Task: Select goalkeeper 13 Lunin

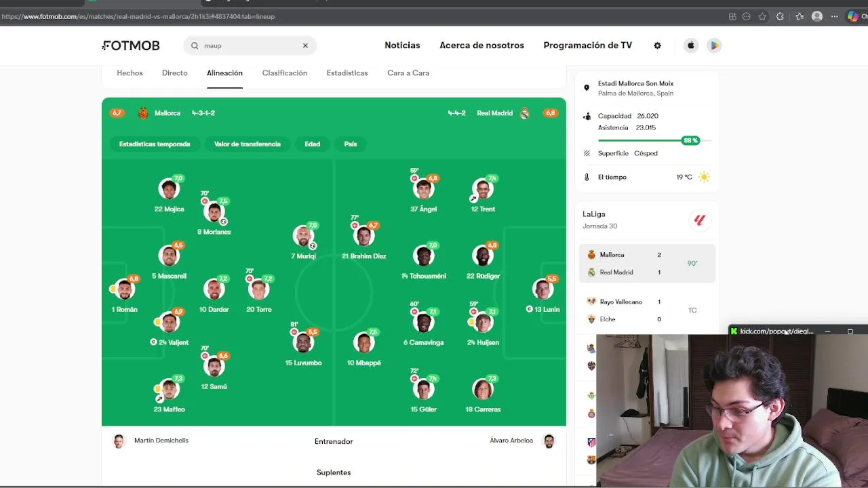Action: (x=542, y=294)
